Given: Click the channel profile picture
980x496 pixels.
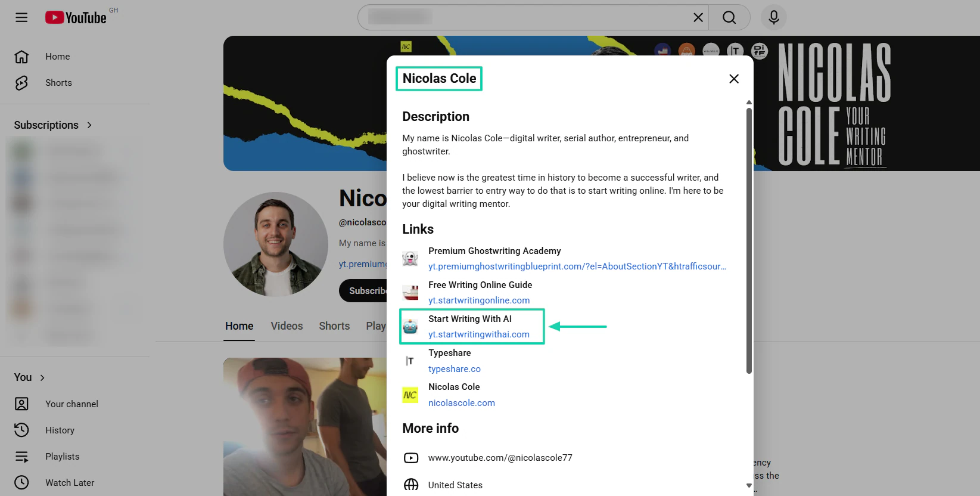Looking at the screenshot, I should (276, 244).
